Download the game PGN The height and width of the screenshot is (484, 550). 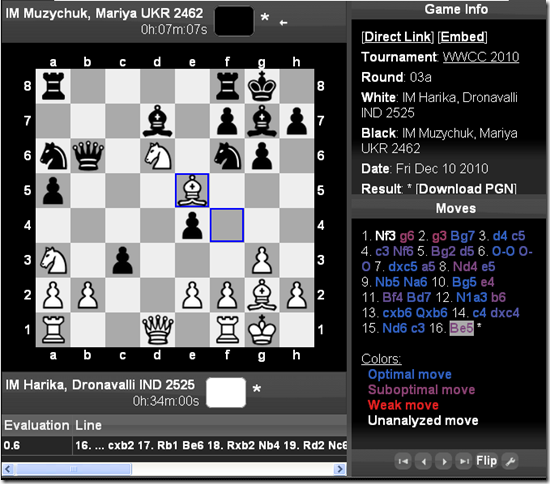click(466, 189)
